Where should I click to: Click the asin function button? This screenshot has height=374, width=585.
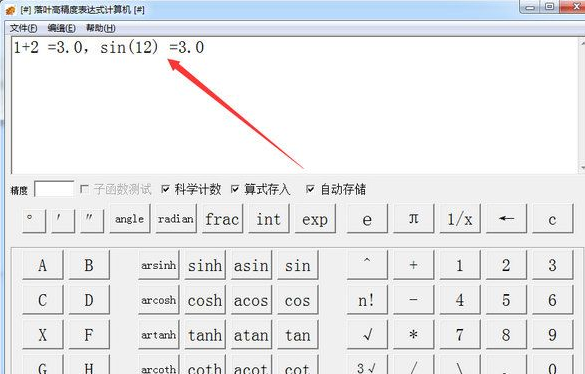tap(251, 265)
